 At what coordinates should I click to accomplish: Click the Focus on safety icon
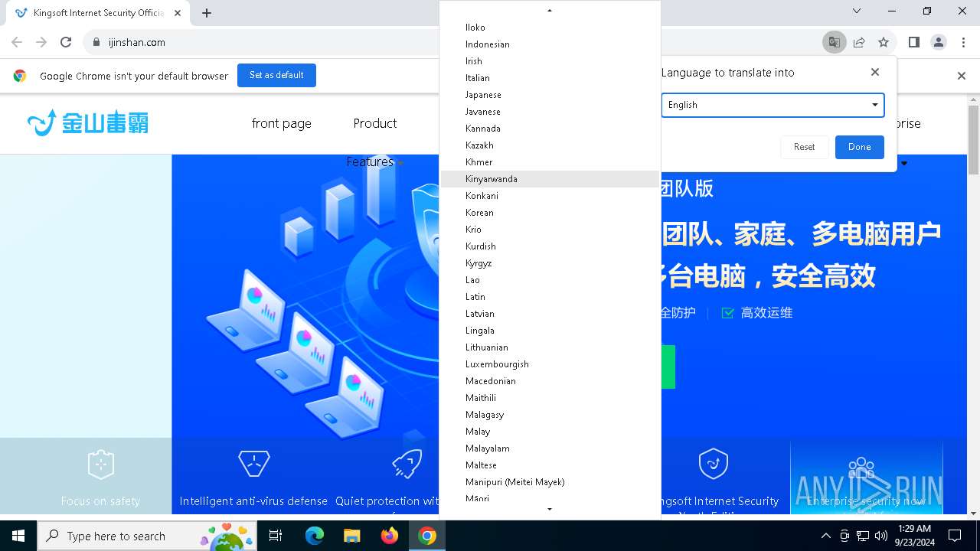pos(100,464)
